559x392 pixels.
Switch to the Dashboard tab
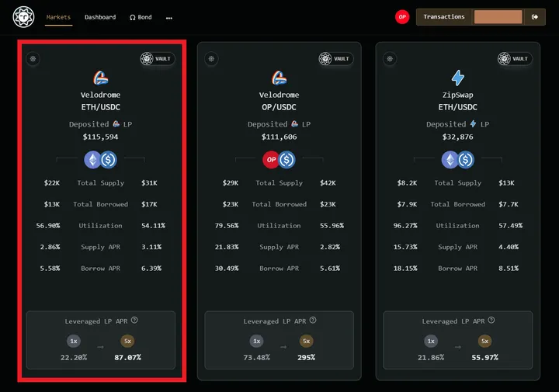(x=100, y=17)
